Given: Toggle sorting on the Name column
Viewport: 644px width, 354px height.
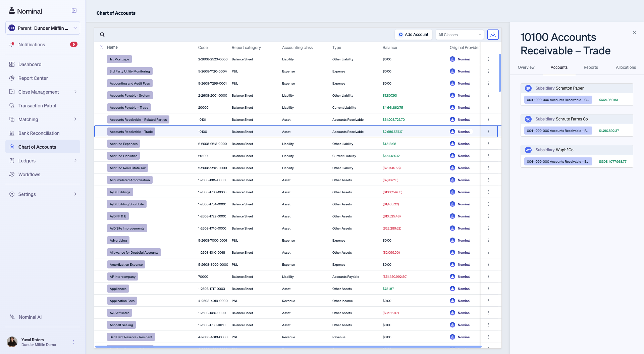Looking at the screenshot, I should [x=112, y=47].
